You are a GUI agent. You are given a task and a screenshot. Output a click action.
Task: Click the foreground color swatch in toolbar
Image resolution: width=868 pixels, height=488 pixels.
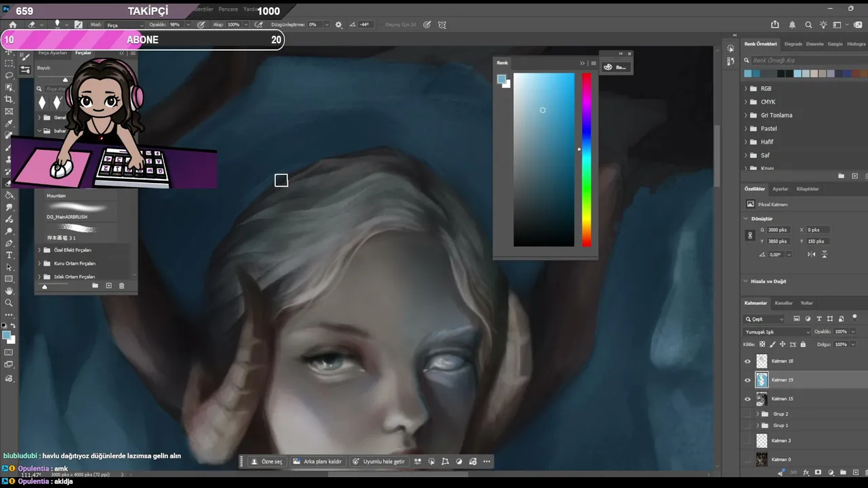click(x=6, y=335)
